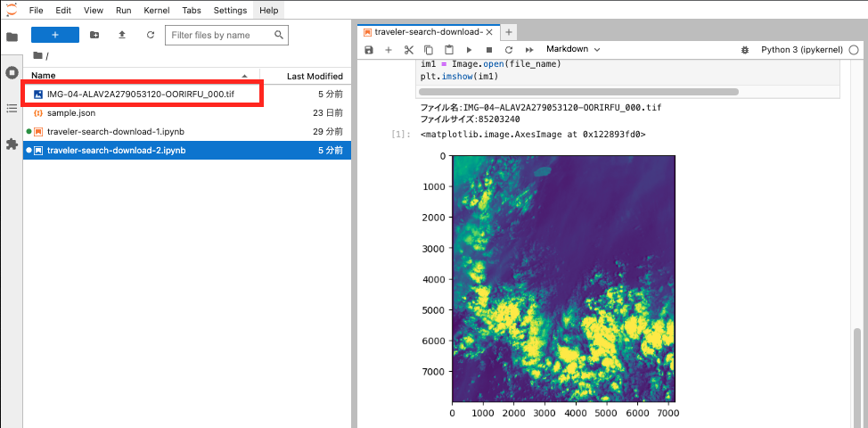
Task: Click the plt.imshow(im1) code line
Action: pos(460,77)
